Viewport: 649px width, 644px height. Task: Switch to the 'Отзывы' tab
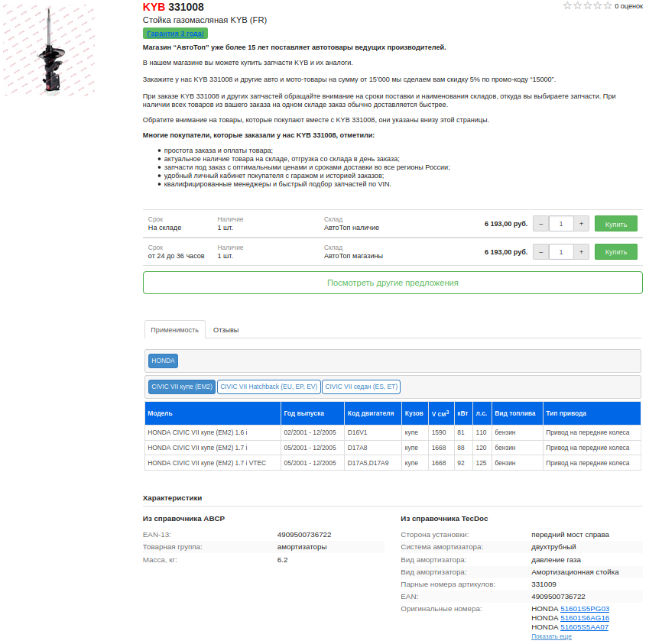[x=226, y=330]
